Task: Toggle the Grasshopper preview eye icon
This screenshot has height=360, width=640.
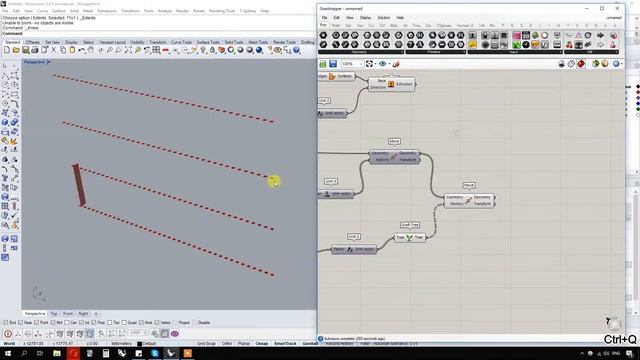Action: (x=382, y=64)
